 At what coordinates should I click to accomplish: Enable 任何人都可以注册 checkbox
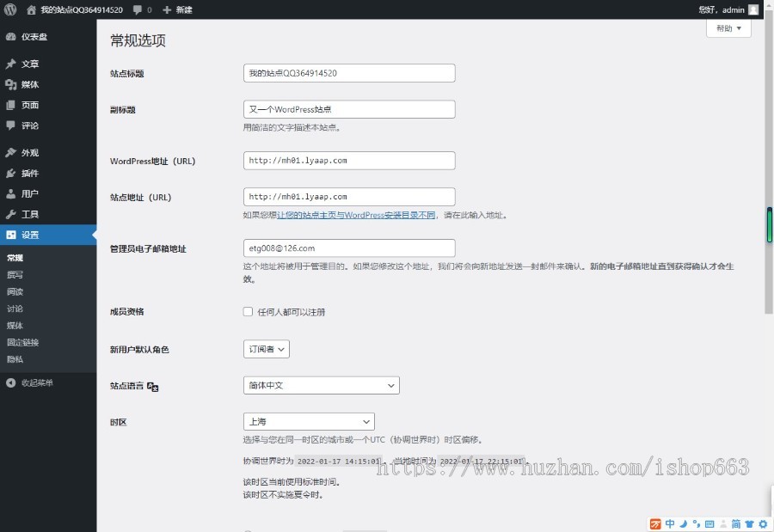pyautogui.click(x=248, y=311)
